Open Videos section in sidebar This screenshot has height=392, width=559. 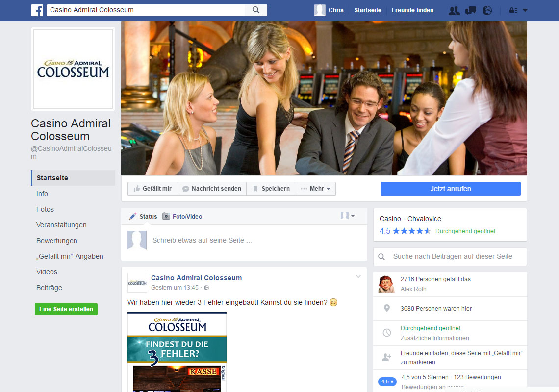click(47, 272)
